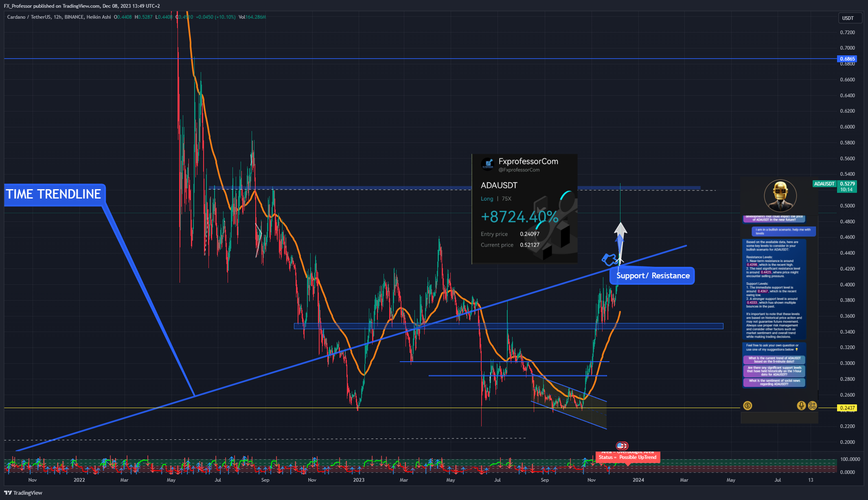Click the TIME TRENDLINE callout label
The height and width of the screenshot is (500, 868).
55,194
